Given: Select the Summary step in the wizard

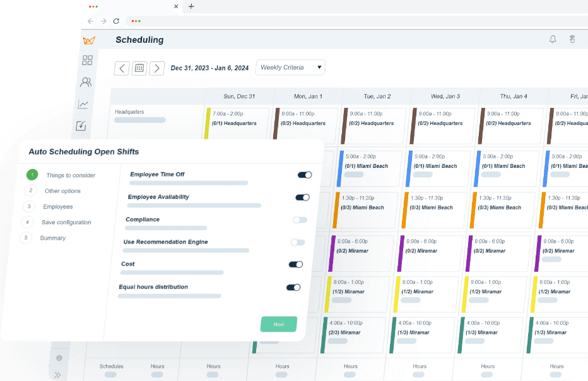Looking at the screenshot, I should 52,238.
